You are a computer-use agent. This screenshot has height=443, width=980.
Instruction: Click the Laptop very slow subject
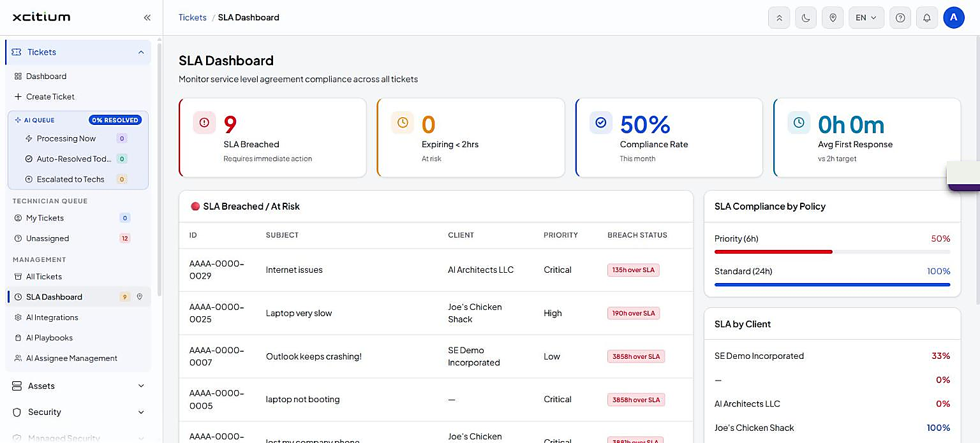[299, 314]
